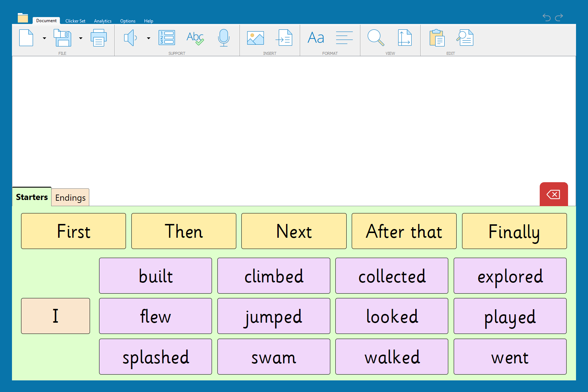Viewport: 588px width, 392px height.
Task: Open the Aa font format tool
Action: click(316, 38)
